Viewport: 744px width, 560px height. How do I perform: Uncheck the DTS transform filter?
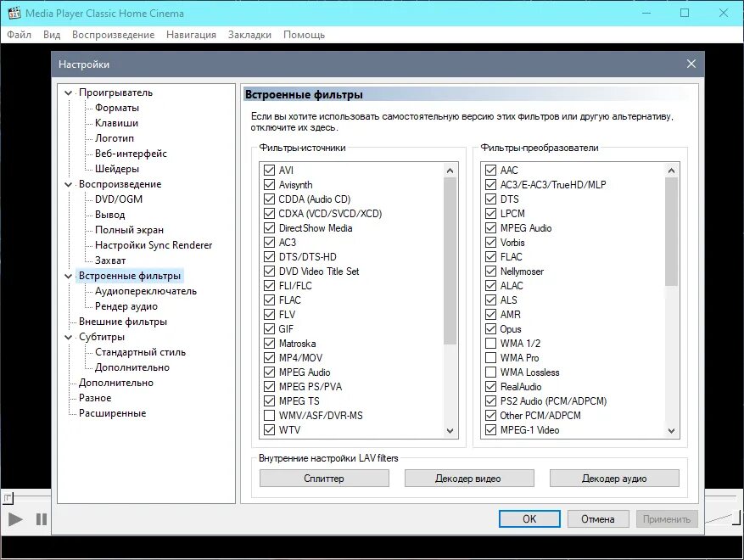tap(490, 199)
